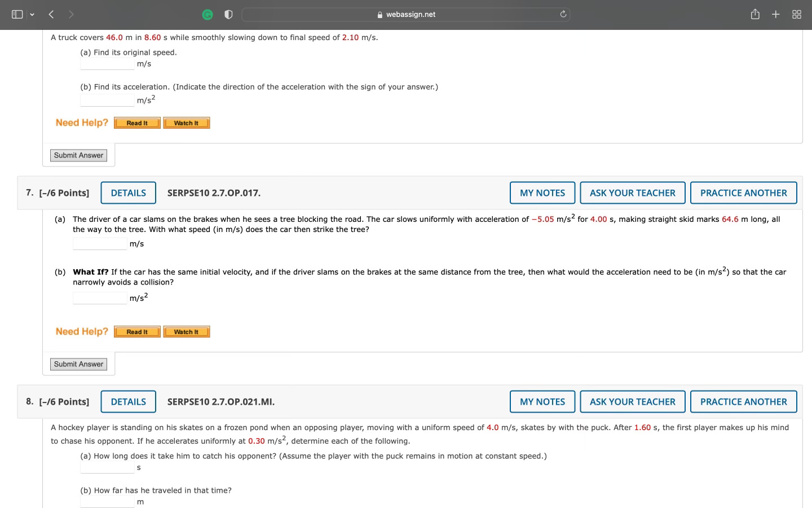This screenshot has width=812, height=508.
Task: Open DETAILS for question 7
Action: 128,192
